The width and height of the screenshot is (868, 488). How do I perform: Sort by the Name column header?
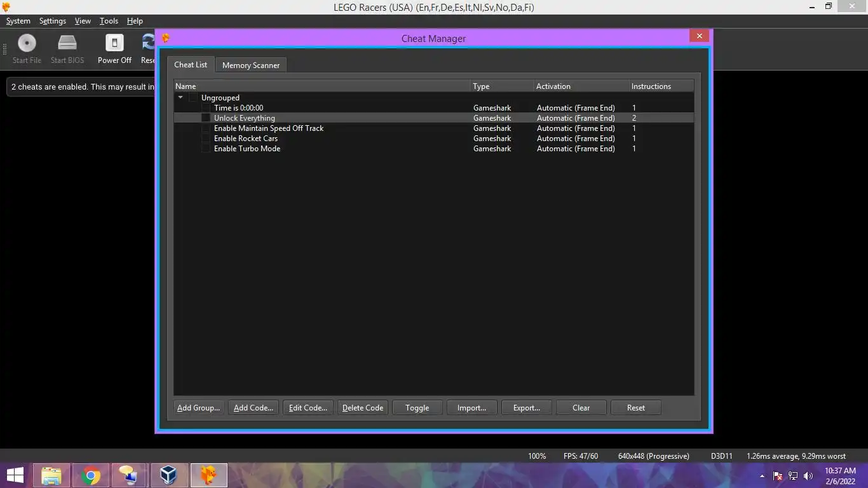[x=322, y=86]
